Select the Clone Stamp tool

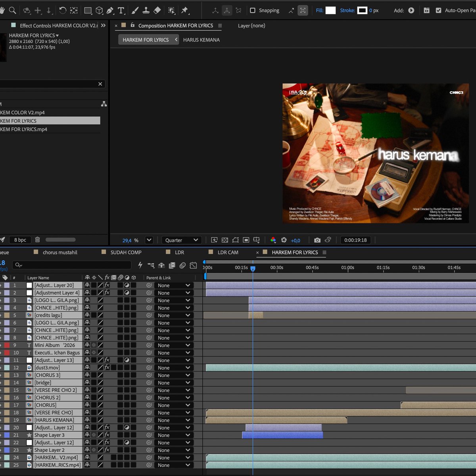click(146, 10)
